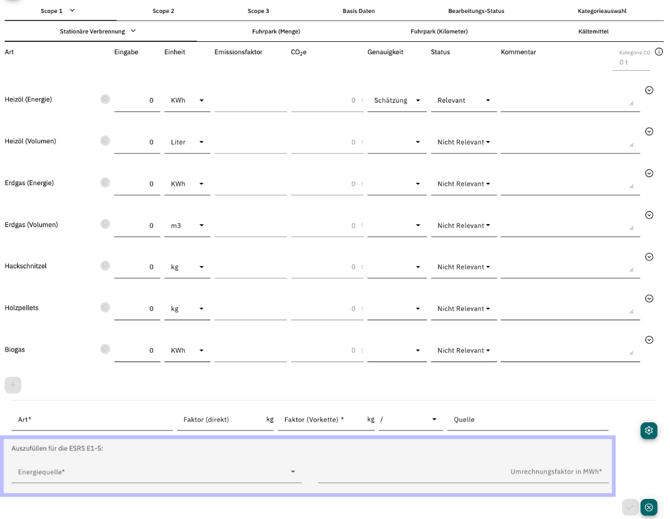670x519 pixels.
Task: Select the Scope 1 tab
Action: point(58,11)
